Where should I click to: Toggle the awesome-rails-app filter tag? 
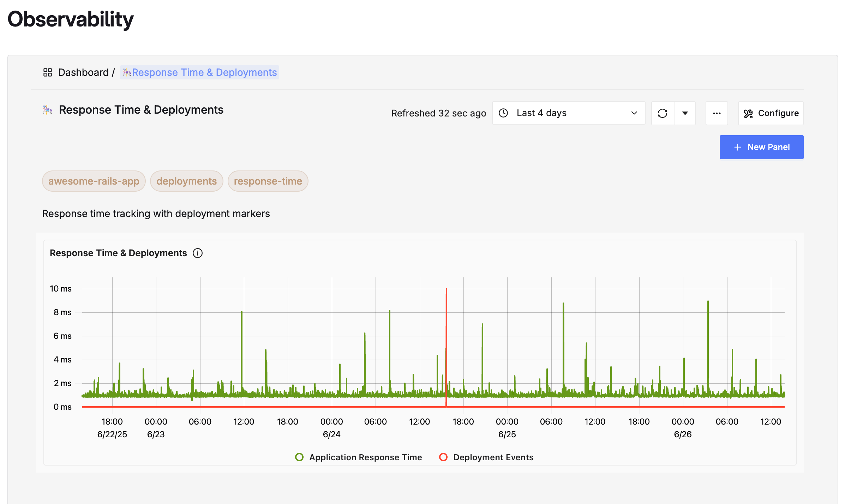point(94,181)
